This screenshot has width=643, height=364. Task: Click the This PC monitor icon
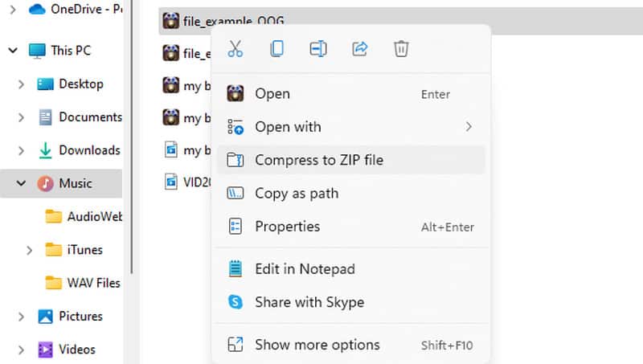(38, 51)
